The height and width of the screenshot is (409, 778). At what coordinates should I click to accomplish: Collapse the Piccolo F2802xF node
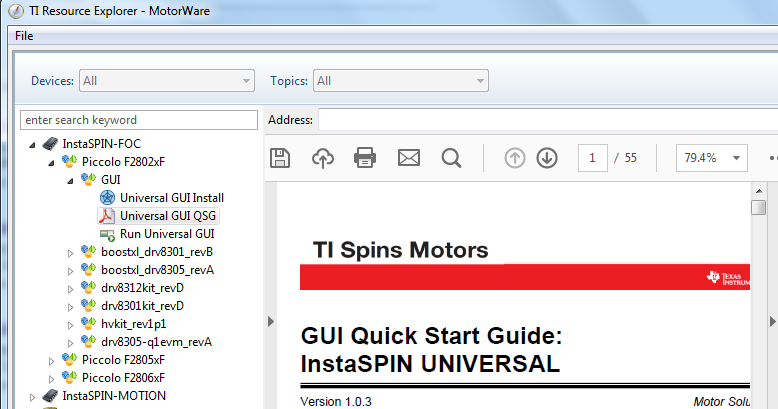click(x=51, y=163)
